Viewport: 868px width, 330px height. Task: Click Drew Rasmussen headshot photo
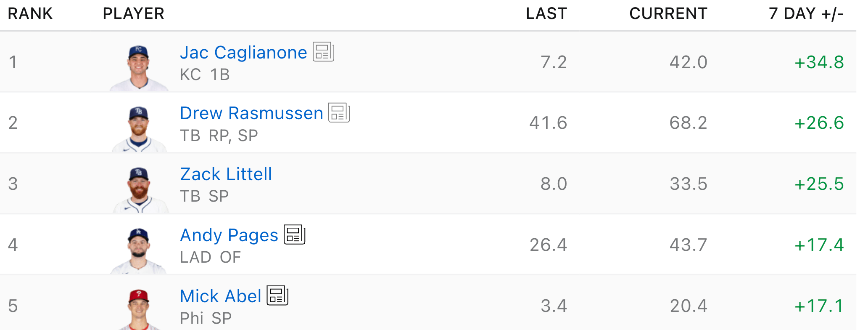pyautogui.click(x=139, y=128)
